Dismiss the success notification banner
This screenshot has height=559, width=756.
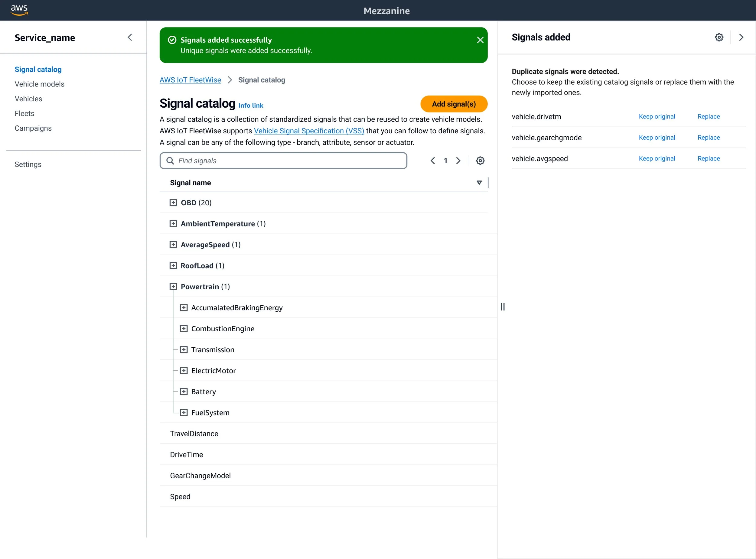pyautogui.click(x=480, y=40)
